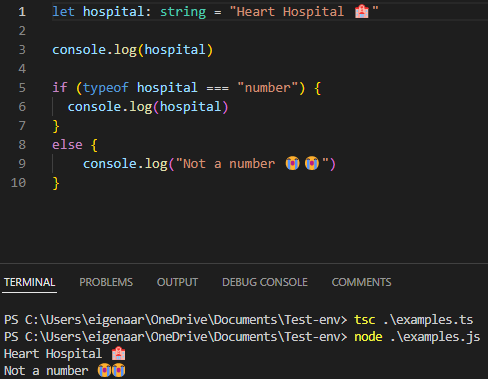488x379 pixels.
Task: Select the DEBUG CONSOLE tab
Action: 265,282
